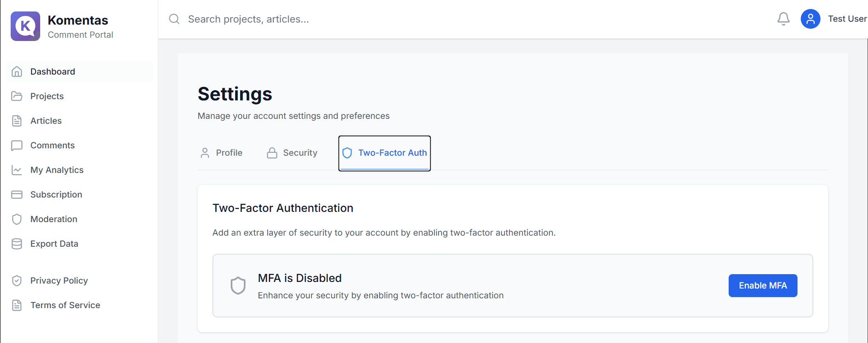Click the Export Data database icon
The width and height of the screenshot is (868, 343).
[x=17, y=244]
